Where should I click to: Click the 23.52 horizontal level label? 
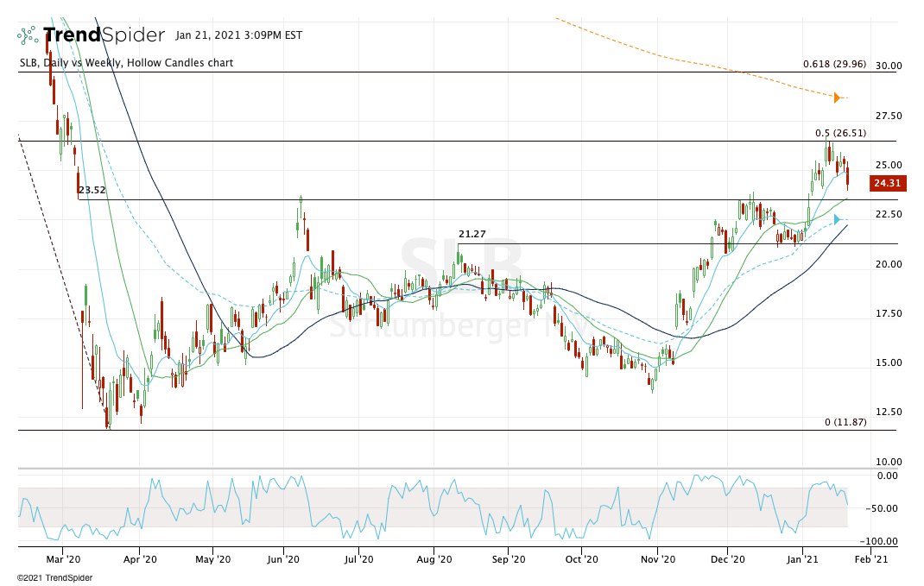click(x=92, y=191)
